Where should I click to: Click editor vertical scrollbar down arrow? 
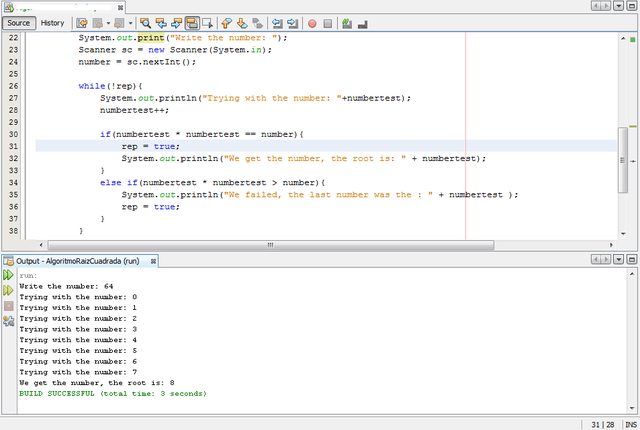click(x=623, y=234)
